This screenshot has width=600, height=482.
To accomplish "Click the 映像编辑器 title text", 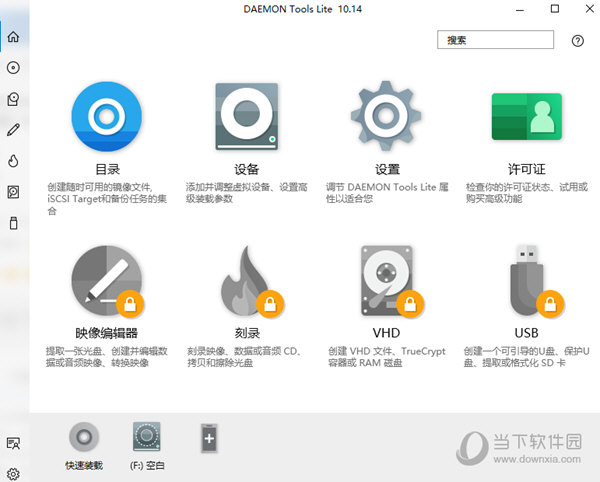I will click(106, 333).
